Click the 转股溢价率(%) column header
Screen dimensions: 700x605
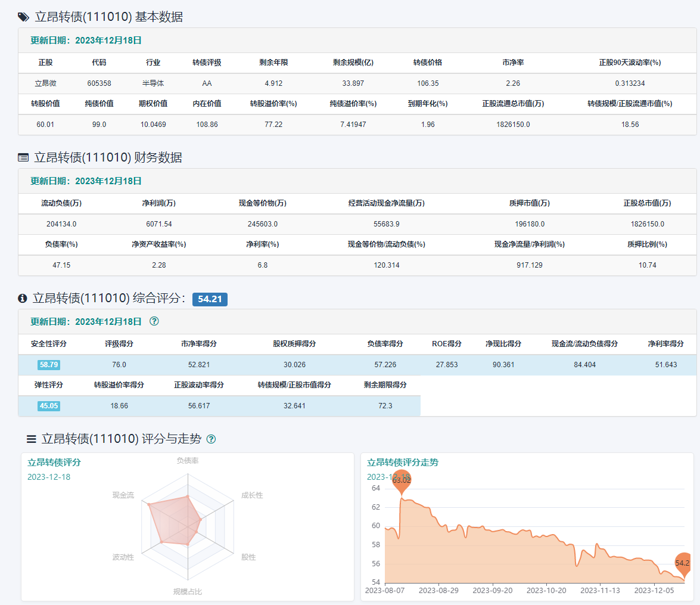pyautogui.click(x=273, y=104)
